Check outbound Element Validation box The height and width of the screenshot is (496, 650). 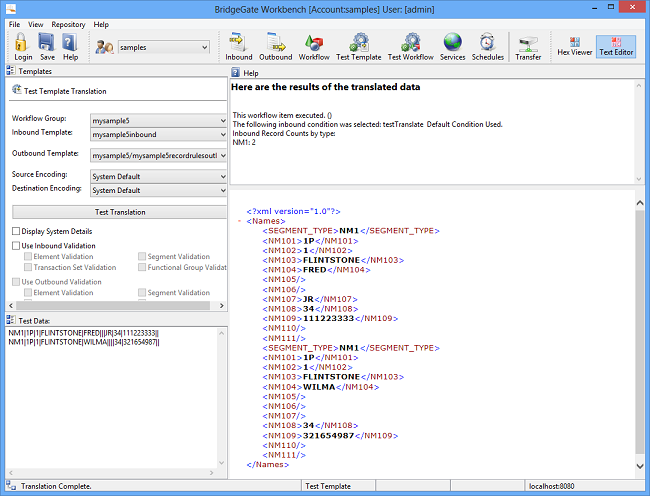tap(28, 292)
